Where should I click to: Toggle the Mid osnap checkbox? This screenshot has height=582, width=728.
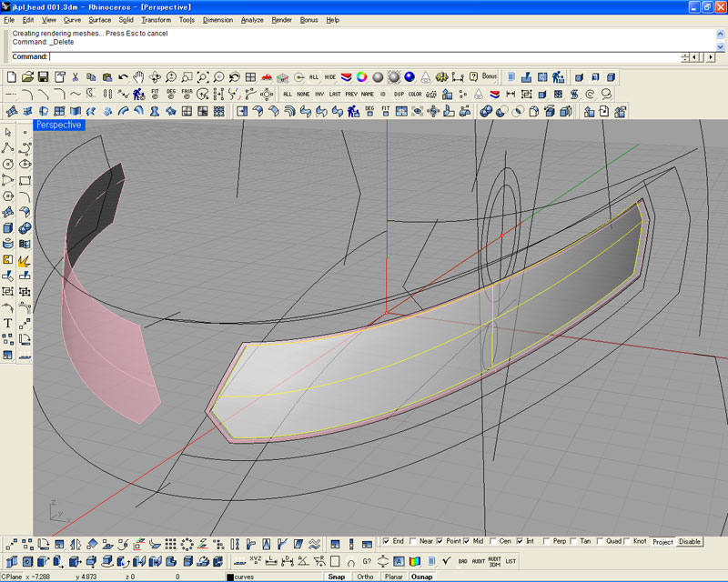click(x=467, y=541)
